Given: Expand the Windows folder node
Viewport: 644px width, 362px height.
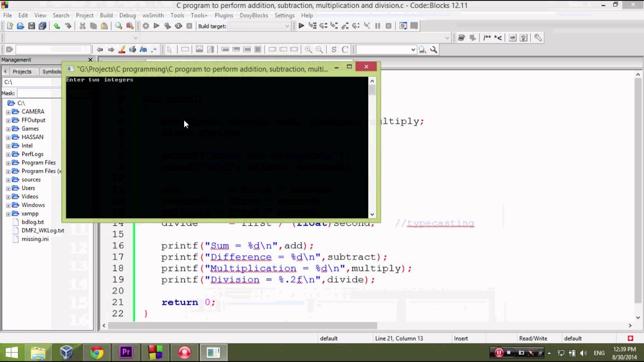Looking at the screenshot, I should pyautogui.click(x=8, y=205).
